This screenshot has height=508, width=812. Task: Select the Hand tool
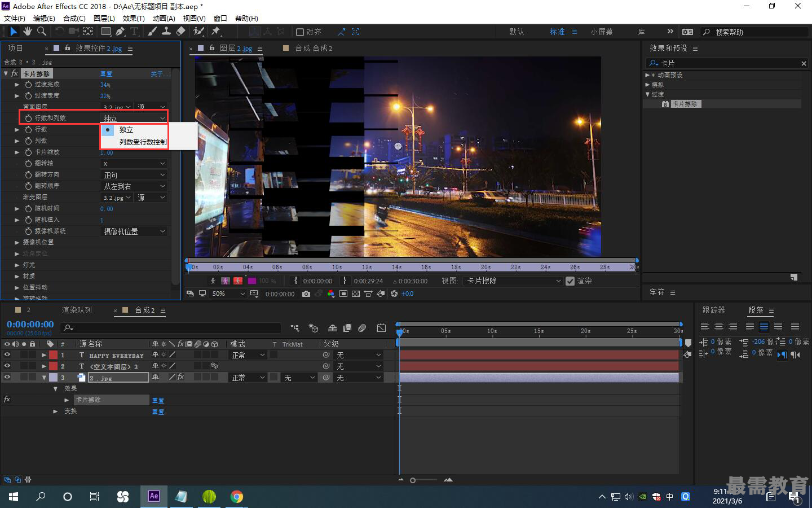(x=28, y=32)
